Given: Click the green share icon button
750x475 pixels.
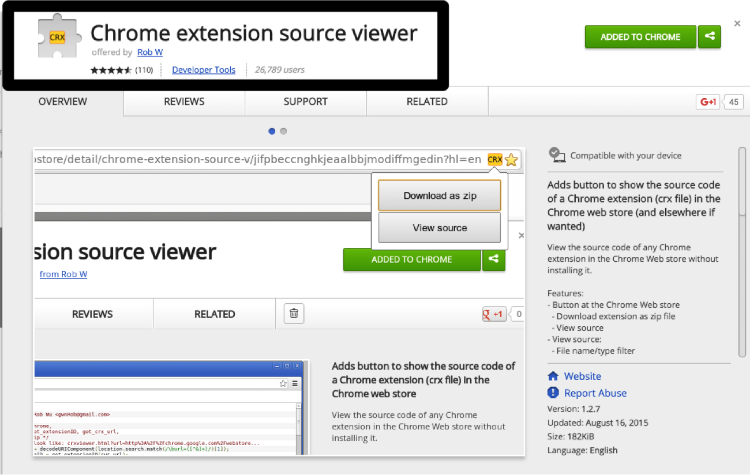Looking at the screenshot, I should (x=709, y=37).
